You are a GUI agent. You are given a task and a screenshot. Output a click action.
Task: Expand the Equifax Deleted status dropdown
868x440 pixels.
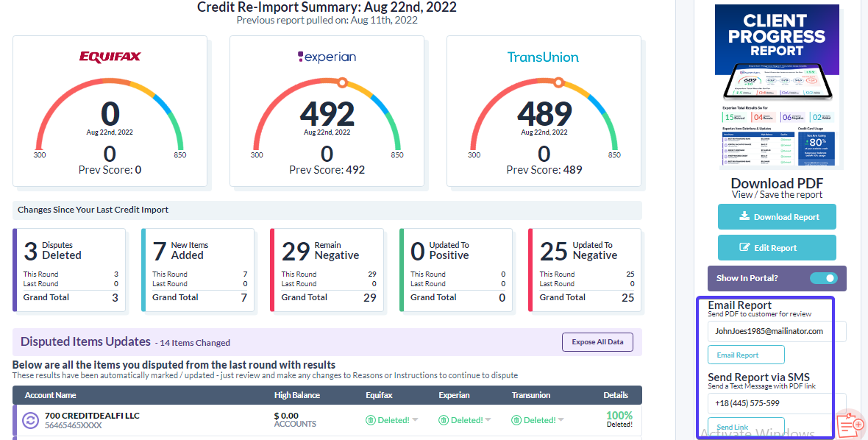(415, 420)
